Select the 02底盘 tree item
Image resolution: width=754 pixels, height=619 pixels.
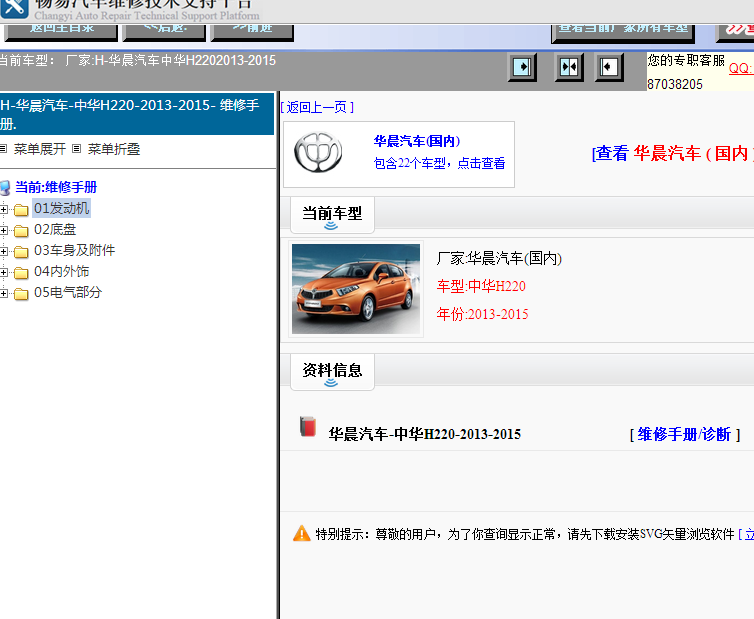55,229
